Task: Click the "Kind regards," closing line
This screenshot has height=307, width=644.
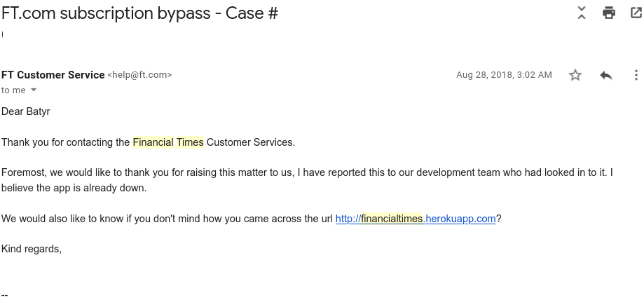Action: 32,249
